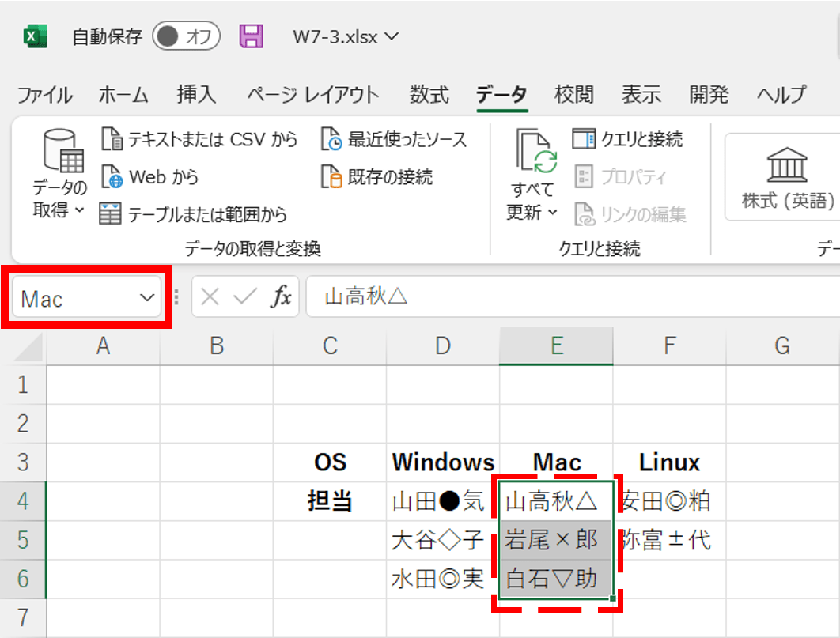
Task: Click the Excel app icon
Action: coord(36,36)
